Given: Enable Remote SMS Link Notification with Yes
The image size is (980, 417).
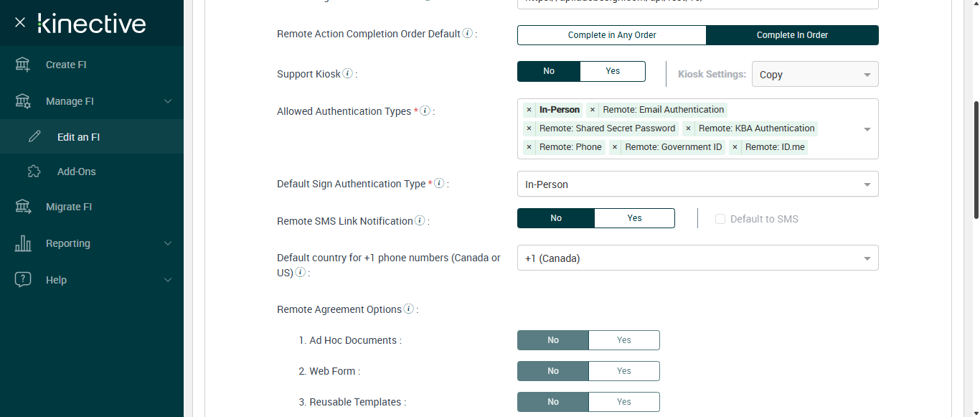Looking at the screenshot, I should tap(634, 218).
